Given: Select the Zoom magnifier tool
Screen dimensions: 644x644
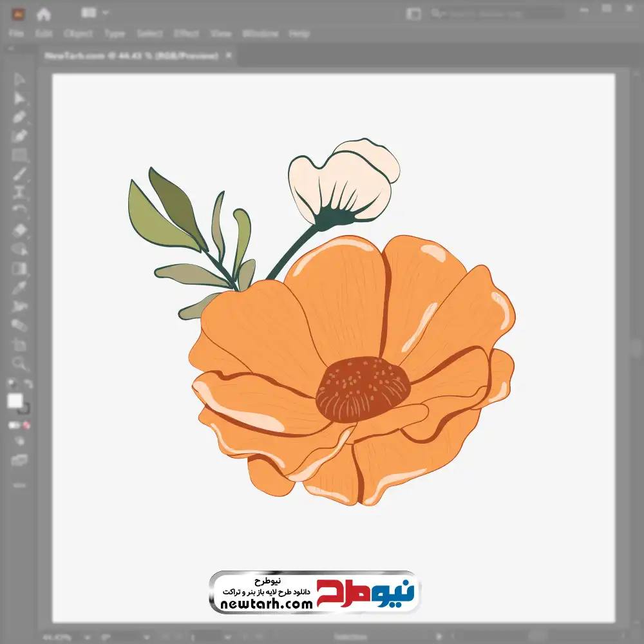Looking at the screenshot, I should 19,363.
